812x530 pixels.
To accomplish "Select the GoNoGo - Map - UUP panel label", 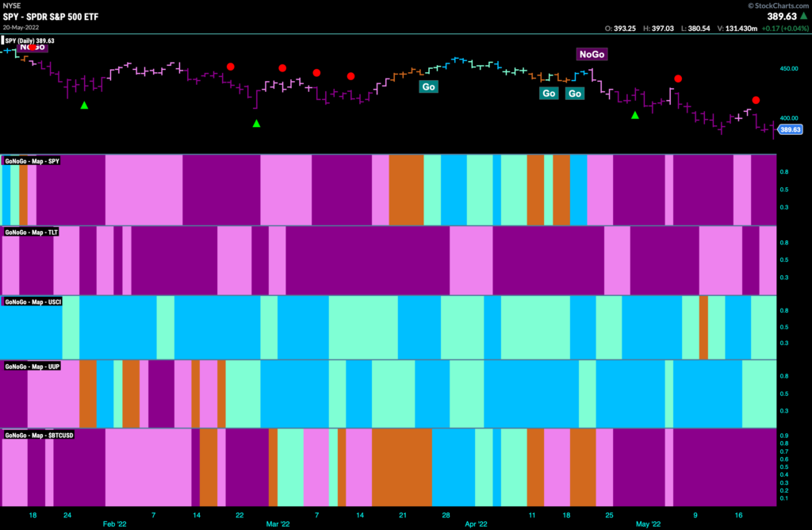I will tap(32, 367).
